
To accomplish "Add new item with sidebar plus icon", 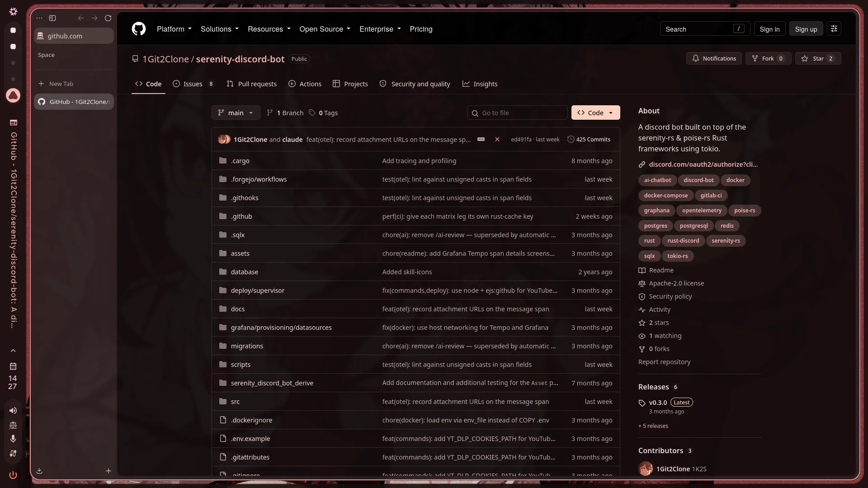I will tap(108, 471).
